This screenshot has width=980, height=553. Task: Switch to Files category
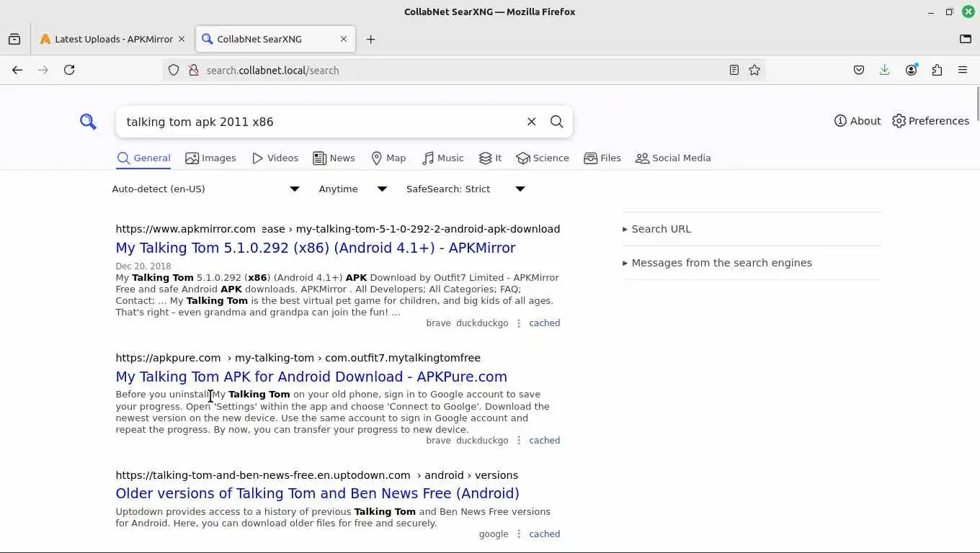click(602, 158)
